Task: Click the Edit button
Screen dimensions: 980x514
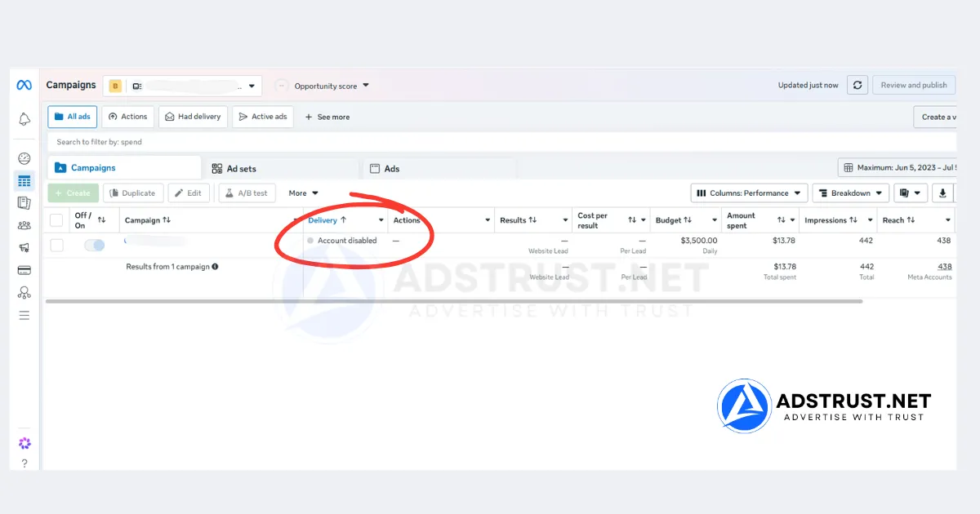Action: tap(189, 193)
